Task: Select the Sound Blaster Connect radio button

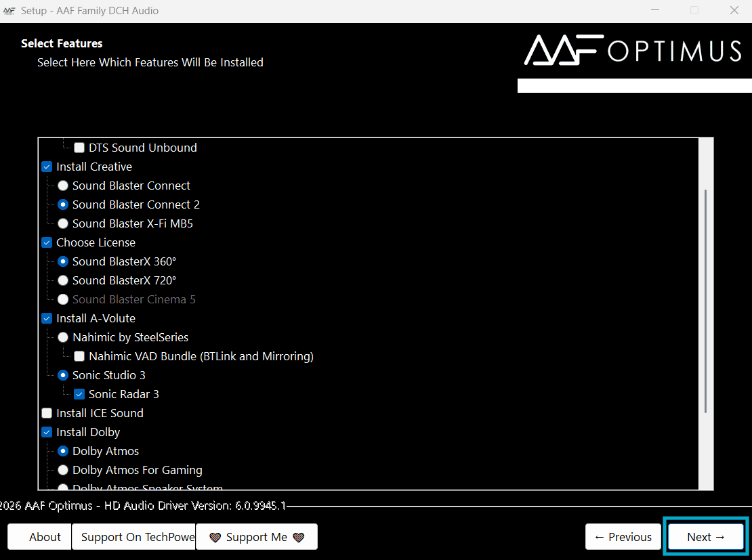Action: tap(63, 186)
